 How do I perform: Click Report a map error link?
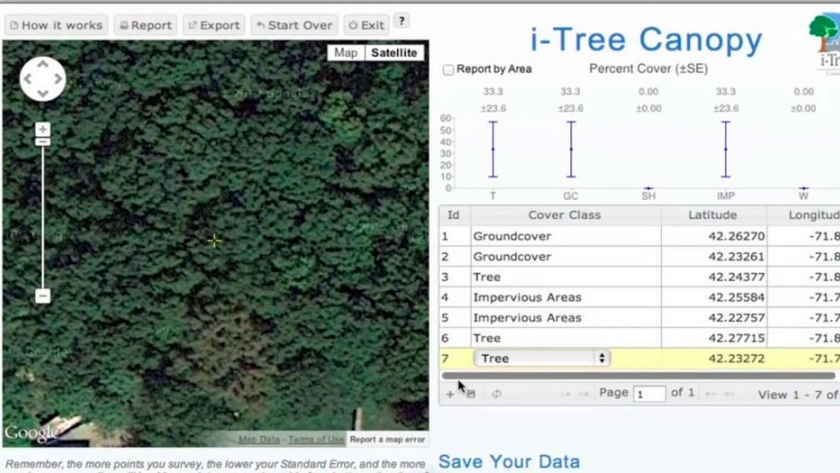pos(387,439)
